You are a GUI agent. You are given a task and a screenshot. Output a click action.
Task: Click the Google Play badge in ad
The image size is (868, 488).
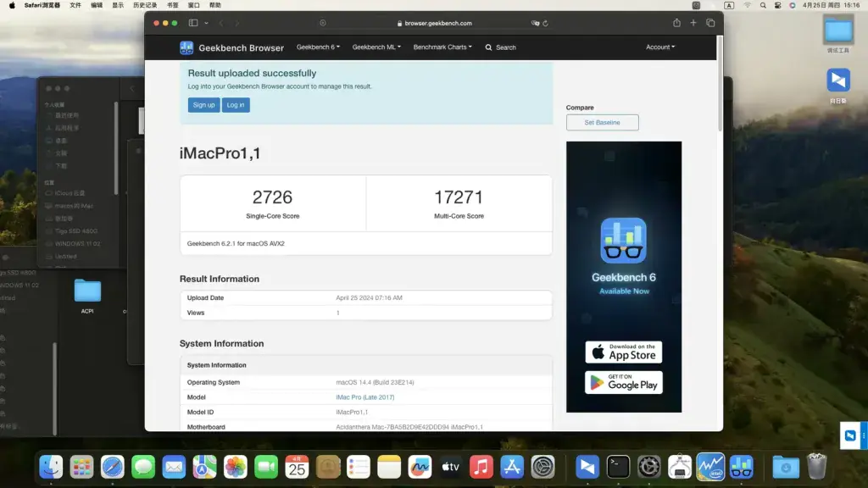[624, 382]
